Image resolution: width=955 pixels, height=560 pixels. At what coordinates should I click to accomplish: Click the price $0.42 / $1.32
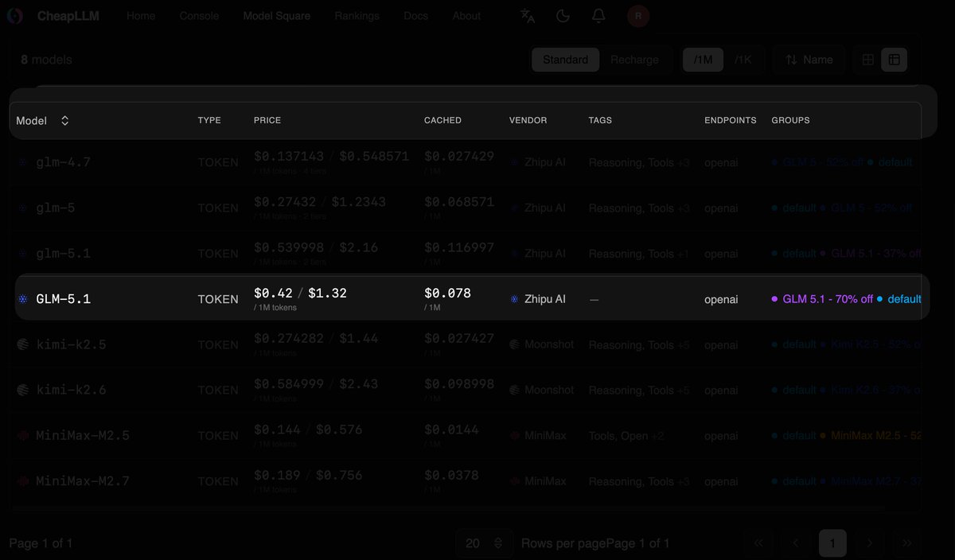point(300,293)
